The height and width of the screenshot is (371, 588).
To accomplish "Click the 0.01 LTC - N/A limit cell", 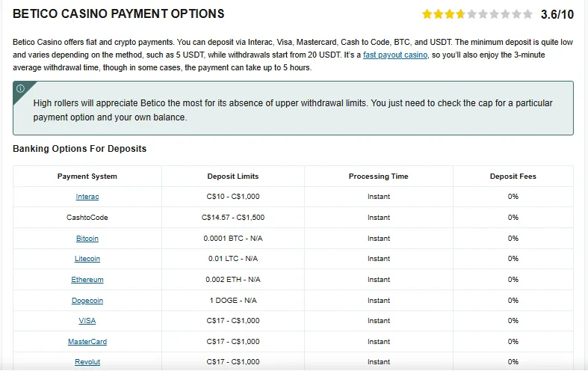I will point(233,259).
